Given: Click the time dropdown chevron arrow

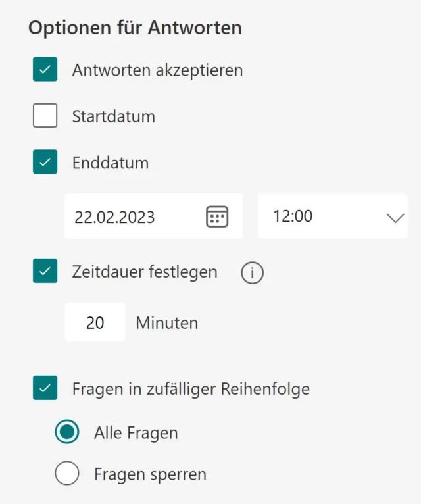Looking at the screenshot, I should [395, 217].
